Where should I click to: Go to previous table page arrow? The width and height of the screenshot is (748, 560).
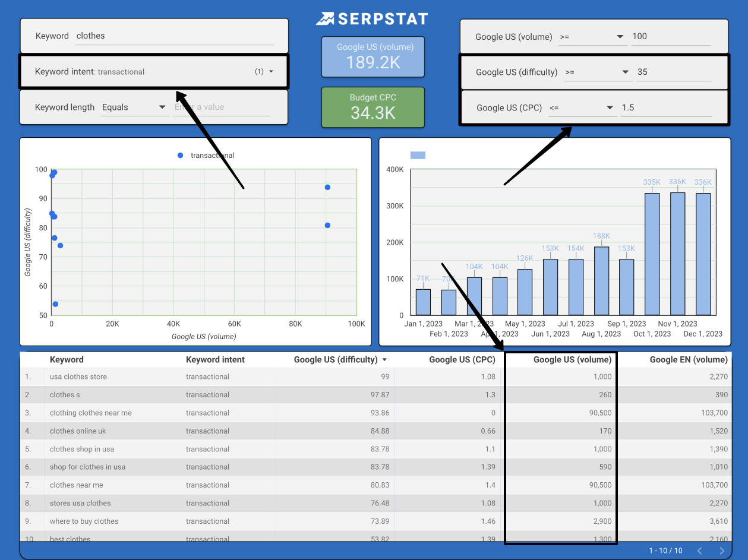700,550
